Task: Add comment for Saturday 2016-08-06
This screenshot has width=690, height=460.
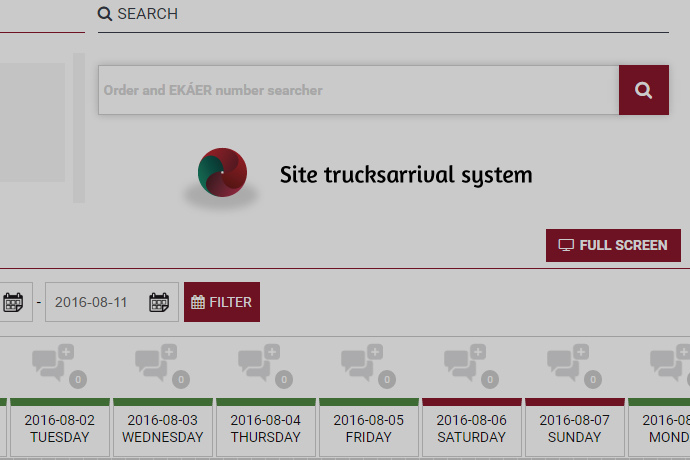Action: 471,361
